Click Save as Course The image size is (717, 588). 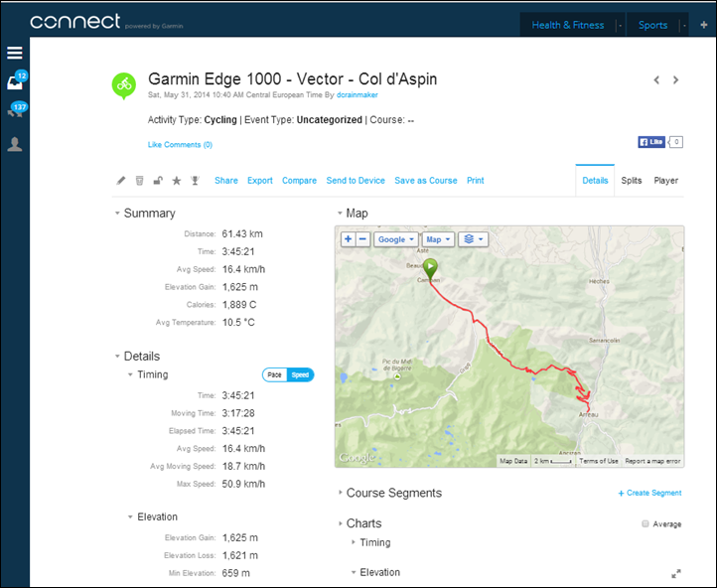coord(426,181)
